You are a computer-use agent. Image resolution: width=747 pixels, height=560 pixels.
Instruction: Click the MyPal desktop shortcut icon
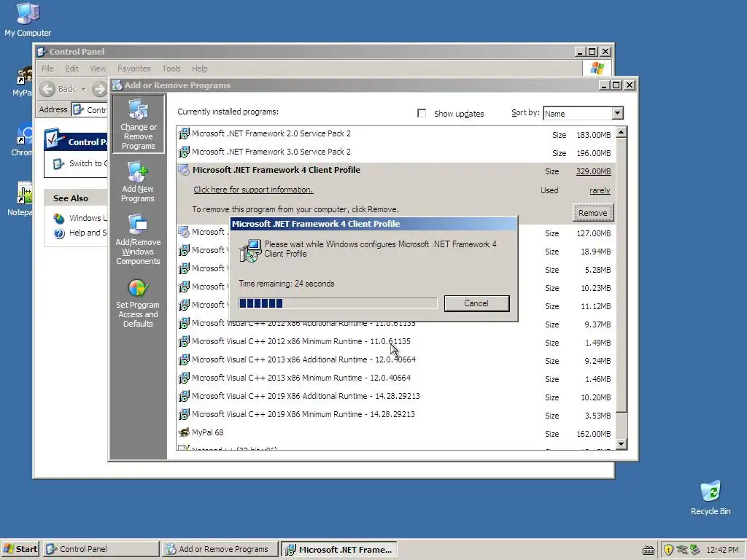[25, 76]
